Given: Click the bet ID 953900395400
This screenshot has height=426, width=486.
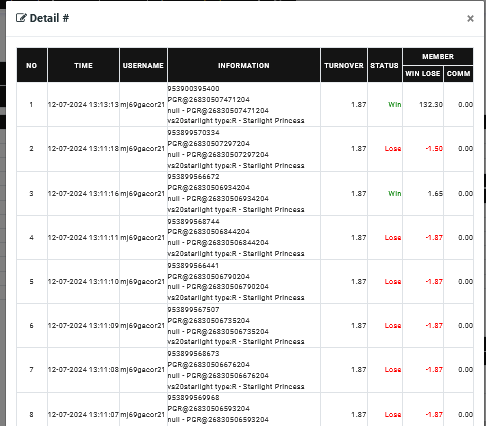Looking at the screenshot, I should (193, 89).
